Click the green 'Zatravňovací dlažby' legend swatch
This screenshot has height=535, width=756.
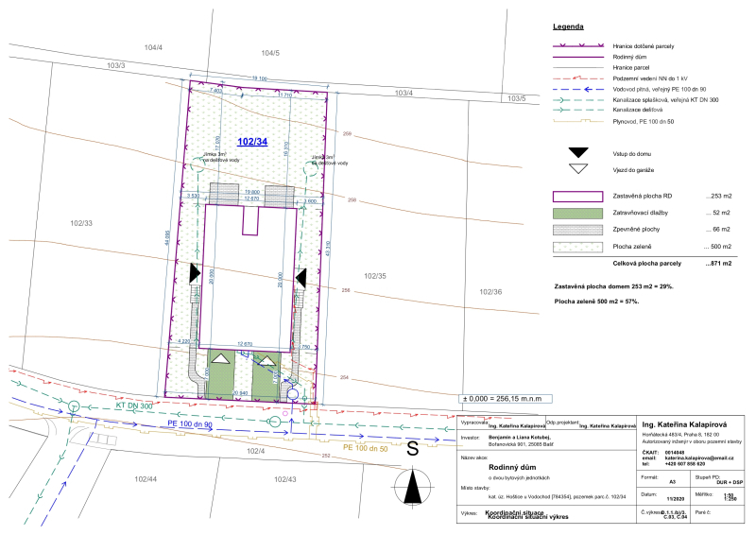pyautogui.click(x=577, y=213)
